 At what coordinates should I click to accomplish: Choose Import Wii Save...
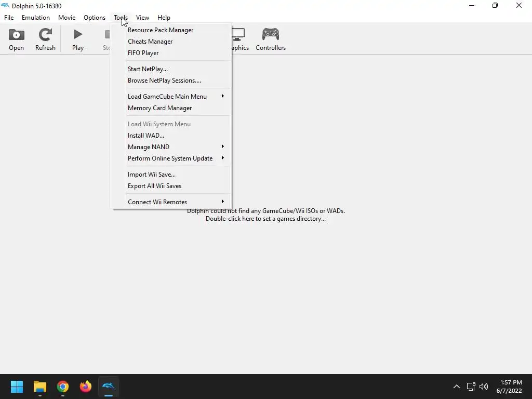coord(171,175)
